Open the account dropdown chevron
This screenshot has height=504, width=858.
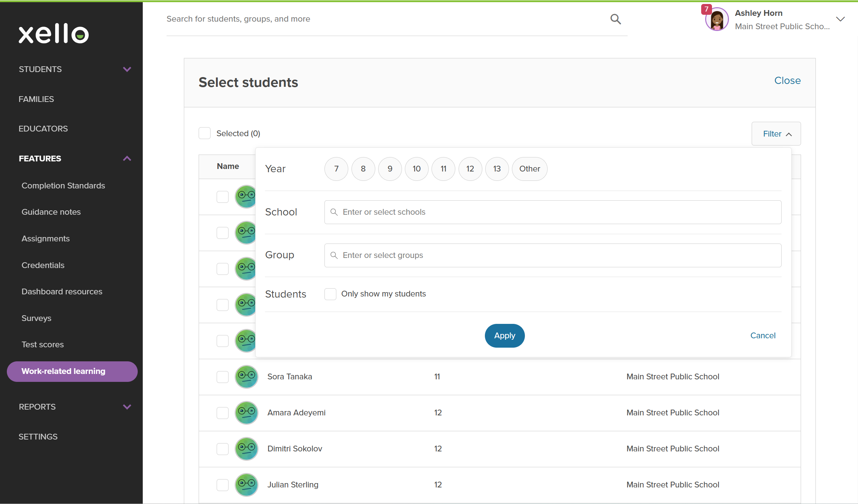[841, 19]
